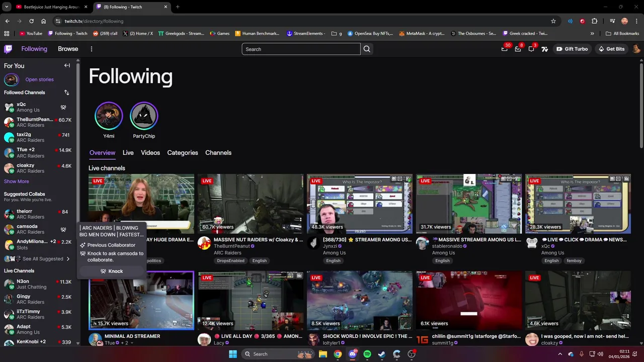Open Jynxzi stream thumbnail with 48.3K viewers
The image size is (644, 362).
360,204
